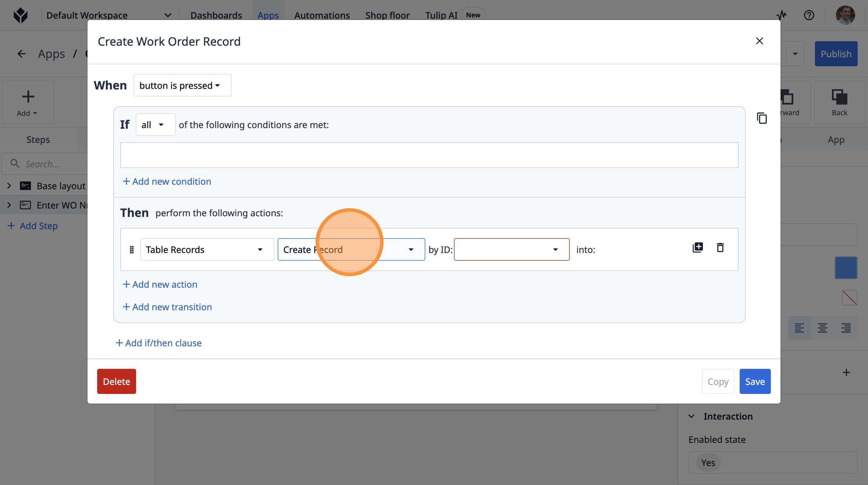This screenshot has width=868, height=485.
Task: Select the left text alignment icon
Action: 799,328
